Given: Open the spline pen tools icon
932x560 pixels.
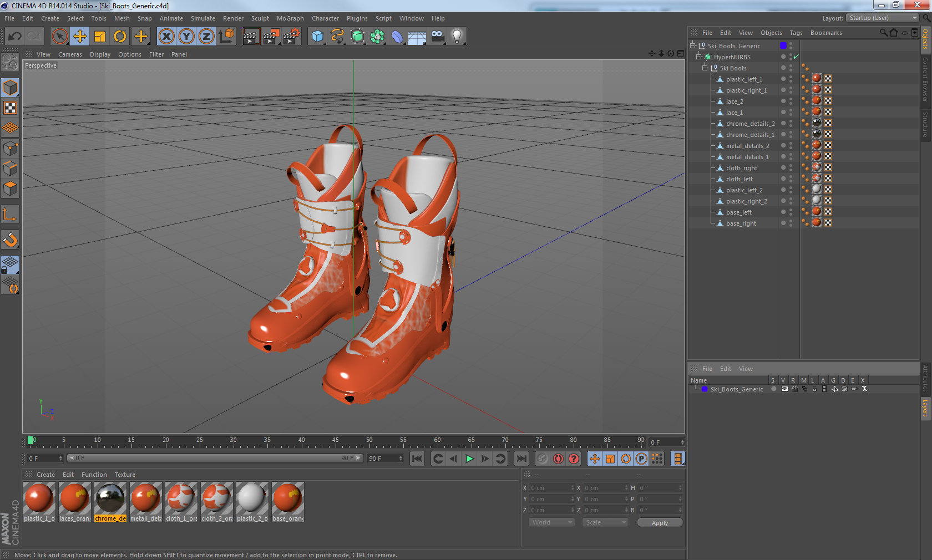Looking at the screenshot, I should tap(337, 37).
